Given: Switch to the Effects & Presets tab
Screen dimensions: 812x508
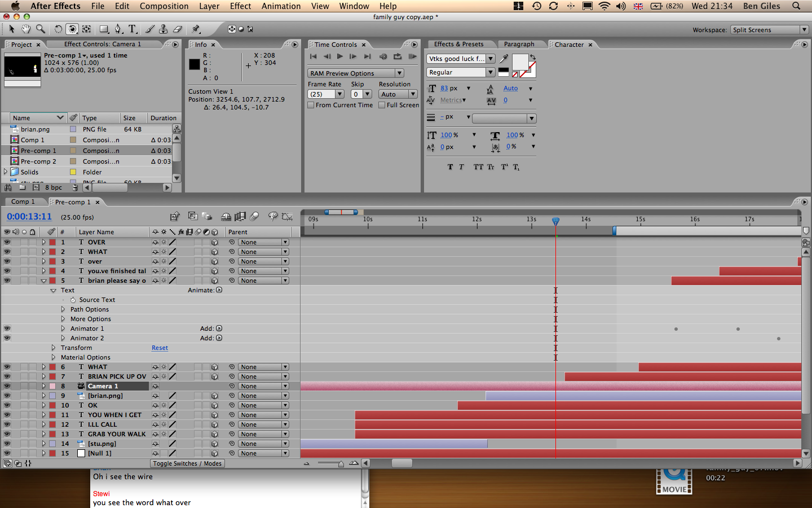Looking at the screenshot, I should click(x=458, y=44).
